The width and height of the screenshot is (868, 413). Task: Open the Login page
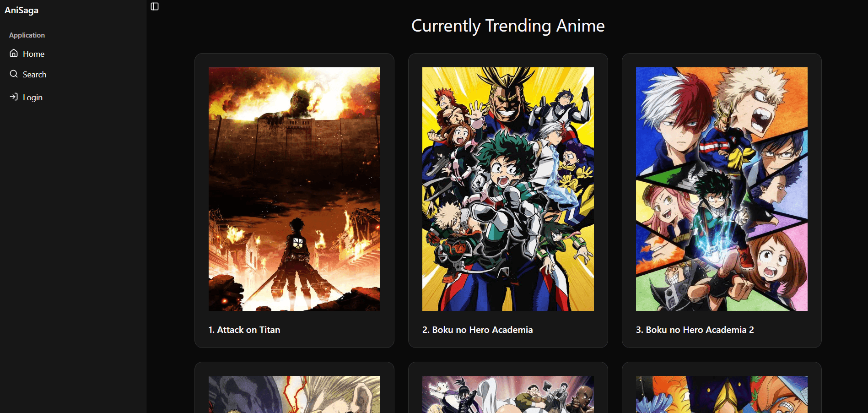pyautogui.click(x=32, y=97)
